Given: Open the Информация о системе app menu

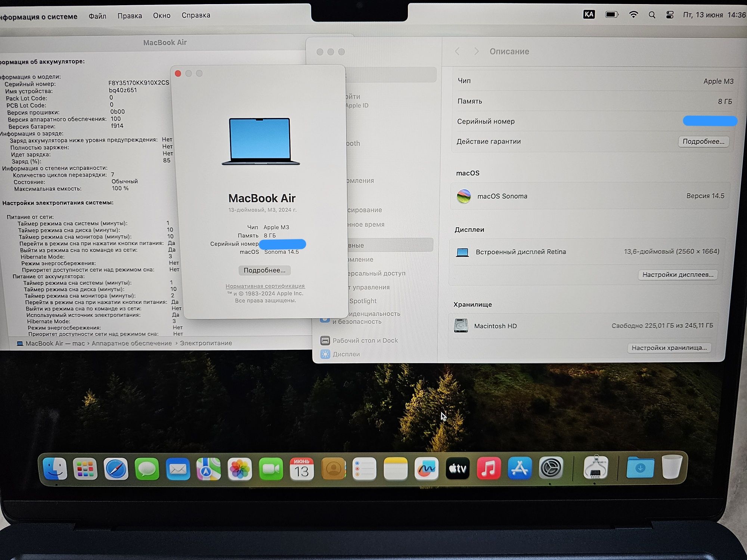Looking at the screenshot, I should click(38, 17).
